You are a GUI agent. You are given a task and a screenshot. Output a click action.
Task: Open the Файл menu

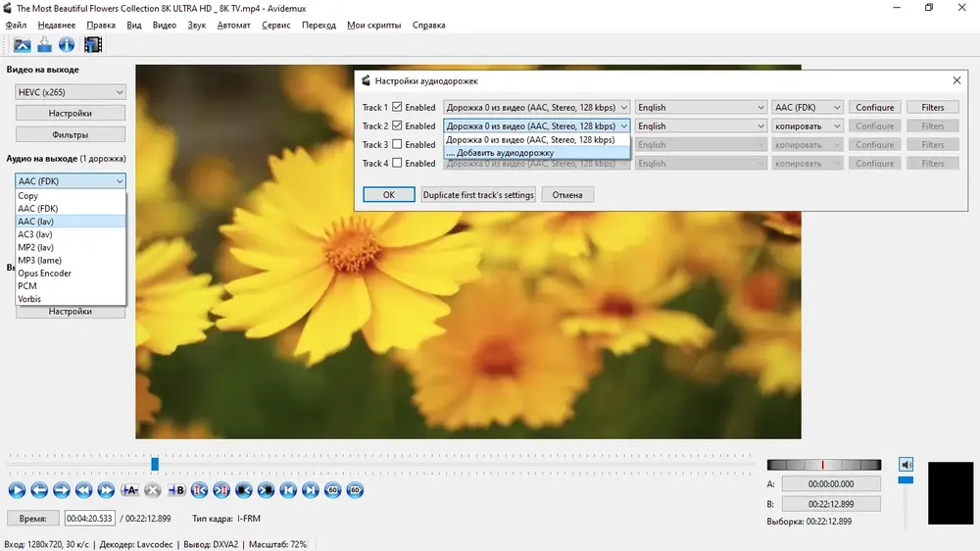17,25
